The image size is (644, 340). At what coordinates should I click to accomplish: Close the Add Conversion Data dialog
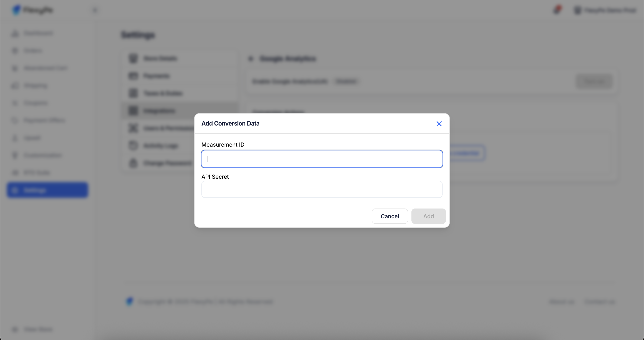click(x=439, y=124)
